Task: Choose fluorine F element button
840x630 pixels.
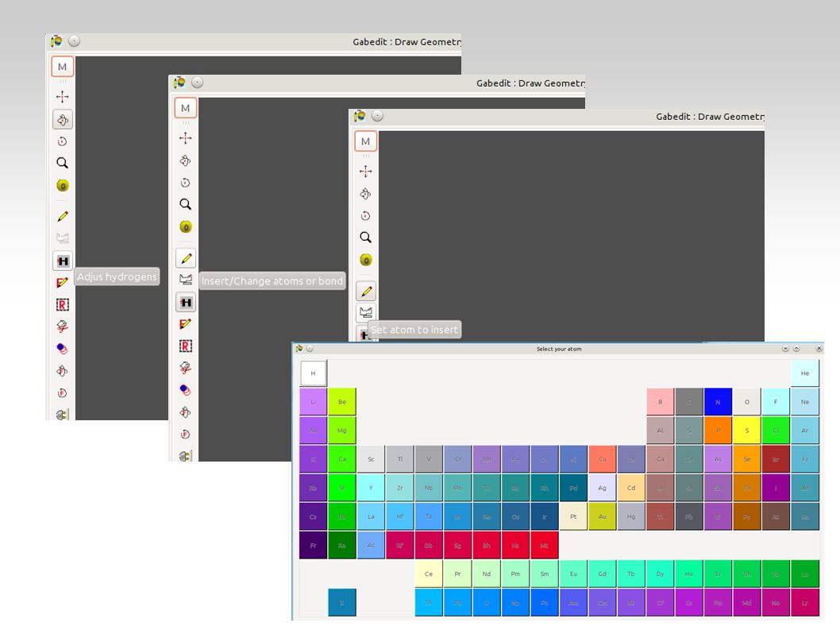Action: coord(776,402)
